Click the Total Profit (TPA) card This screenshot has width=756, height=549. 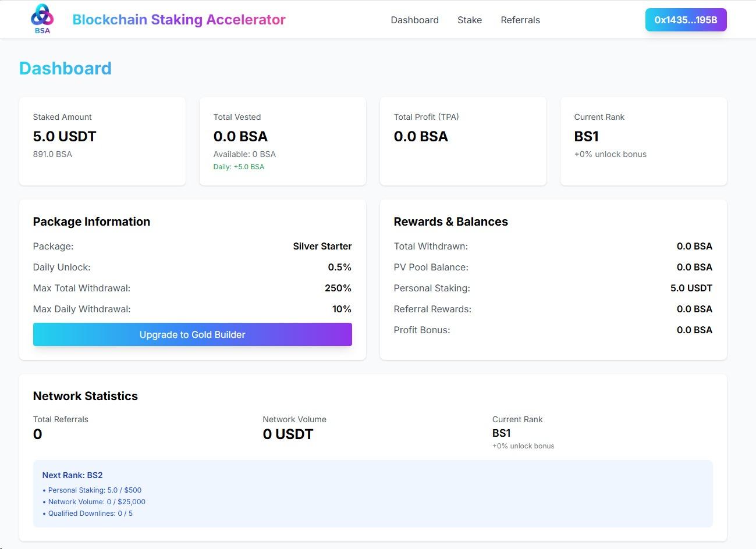pos(463,141)
